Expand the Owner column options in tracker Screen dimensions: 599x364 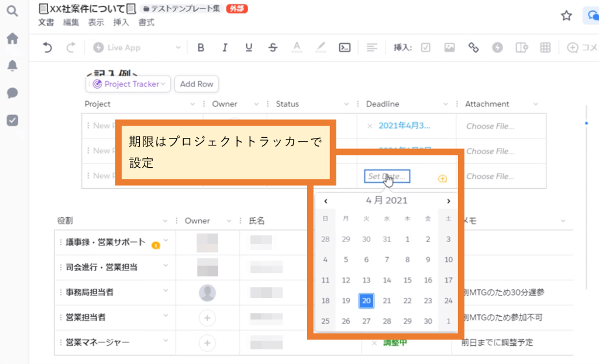point(256,104)
